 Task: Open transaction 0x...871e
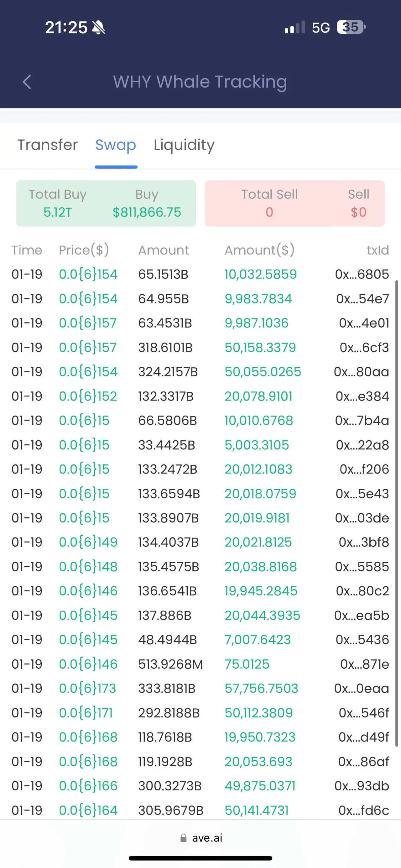365,664
